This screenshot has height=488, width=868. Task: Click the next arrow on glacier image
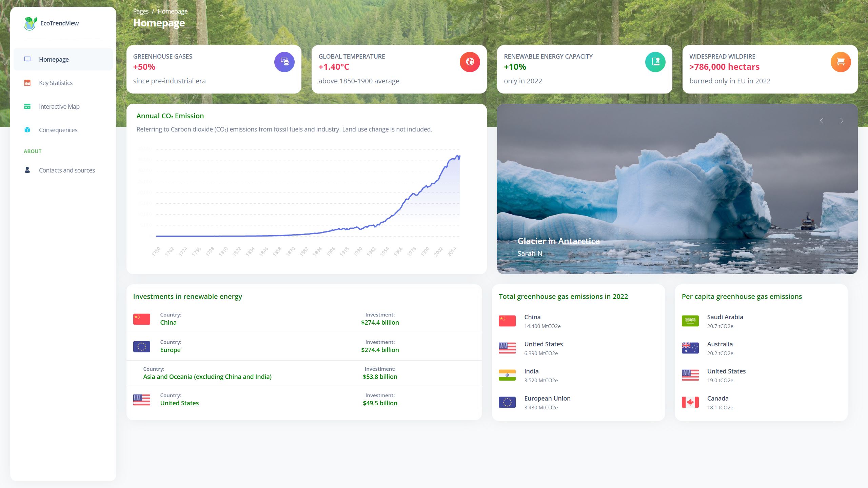842,121
